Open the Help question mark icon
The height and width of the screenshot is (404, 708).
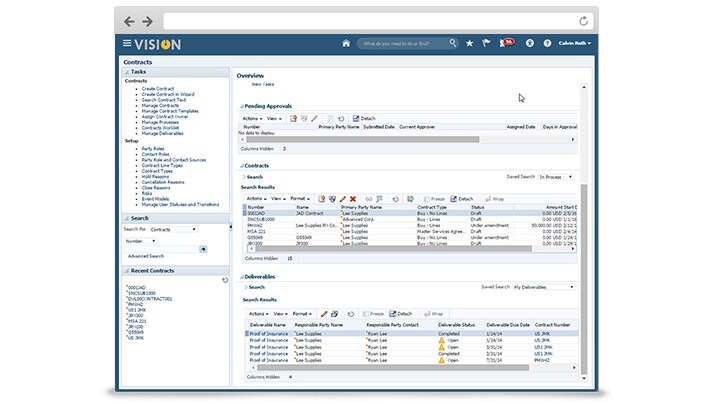click(547, 43)
